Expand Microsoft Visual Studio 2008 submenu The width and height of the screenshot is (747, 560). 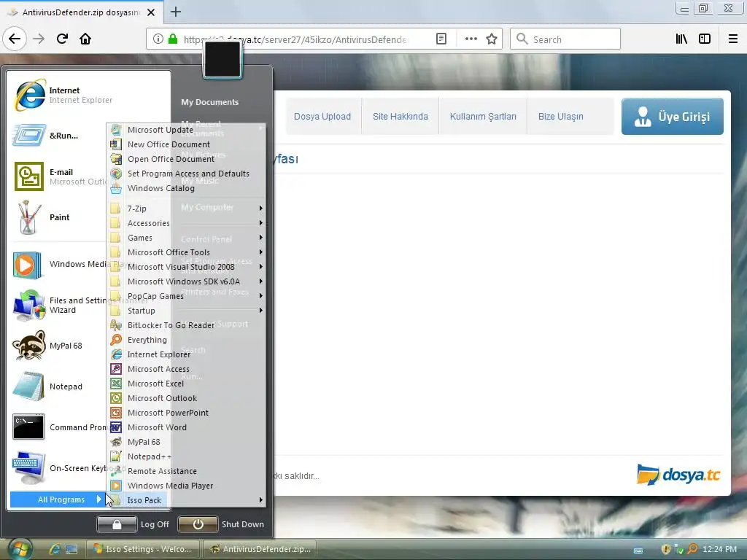click(186, 267)
